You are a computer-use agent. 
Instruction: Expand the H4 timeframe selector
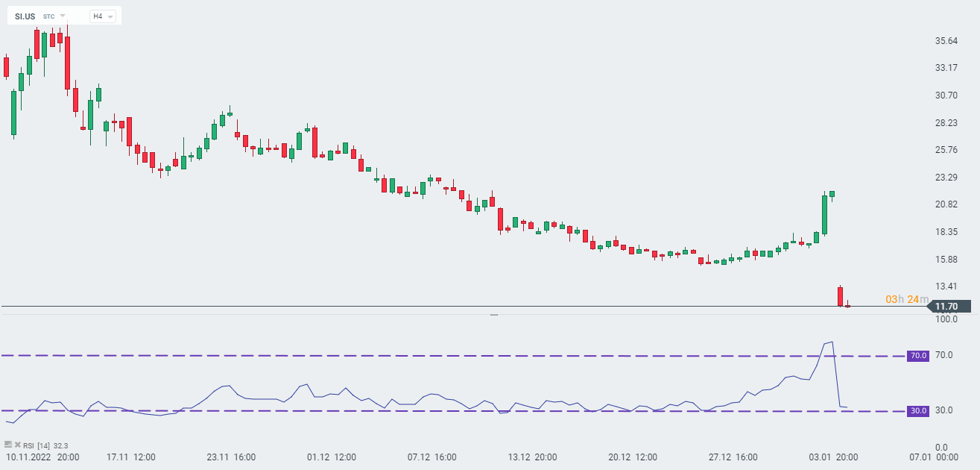(102, 16)
